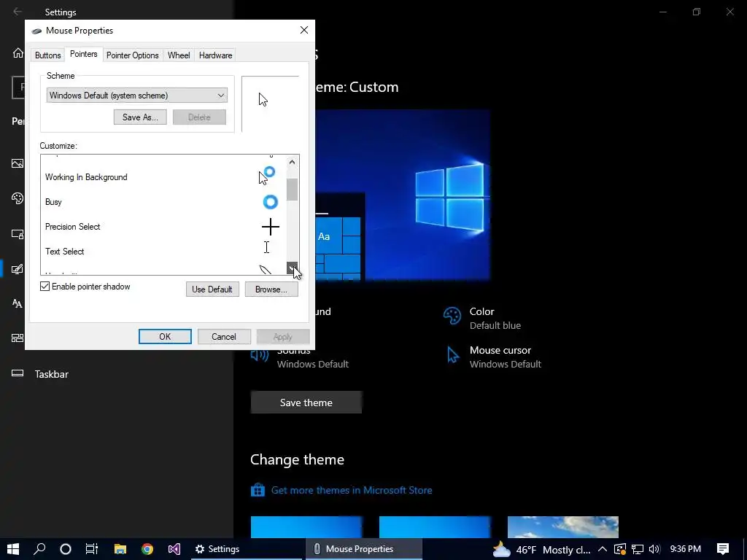Open Mouse cursor Windows Default setting
747x560 pixels.
tap(494, 357)
